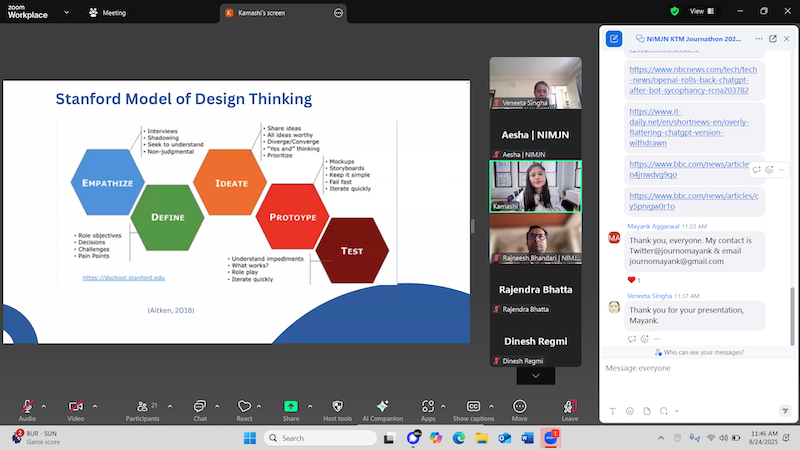
Task: Open the nbcnews.com link in chat
Action: 692,77
